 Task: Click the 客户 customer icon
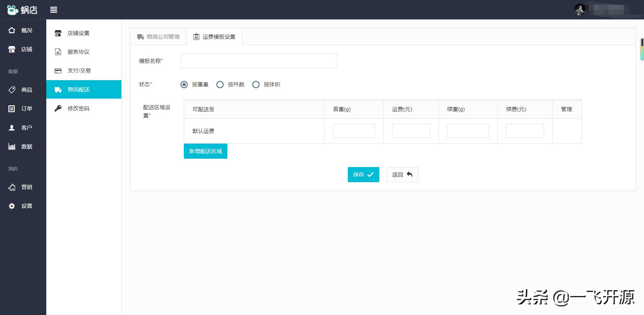pos(12,127)
